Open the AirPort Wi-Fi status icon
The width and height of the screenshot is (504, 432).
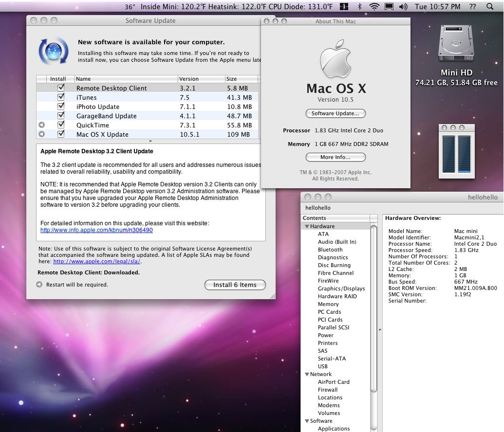[x=374, y=6]
